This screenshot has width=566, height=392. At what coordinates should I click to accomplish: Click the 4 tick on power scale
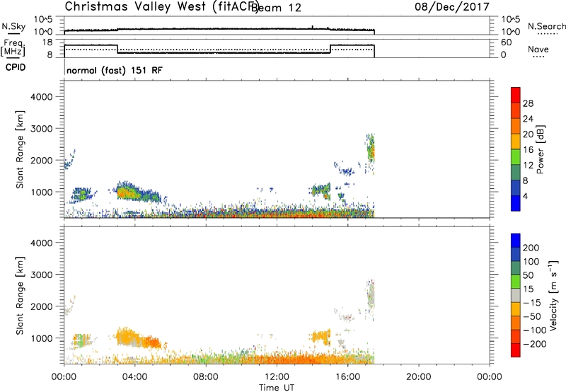pyautogui.click(x=525, y=197)
